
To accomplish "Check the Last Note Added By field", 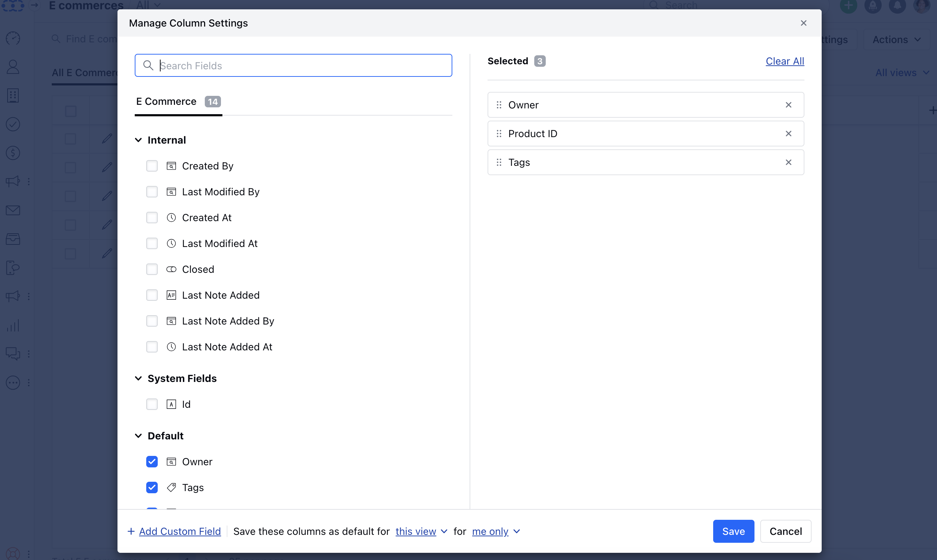I will (x=152, y=321).
